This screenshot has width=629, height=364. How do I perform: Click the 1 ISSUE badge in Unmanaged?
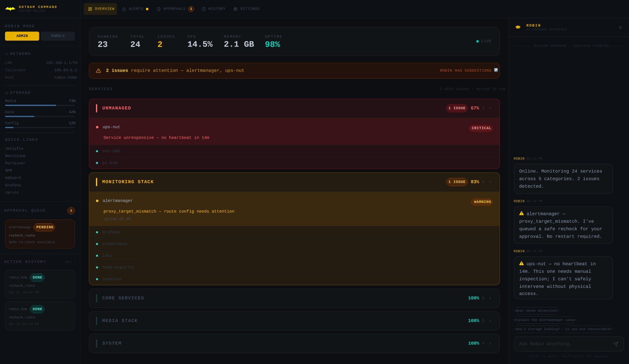click(x=457, y=108)
